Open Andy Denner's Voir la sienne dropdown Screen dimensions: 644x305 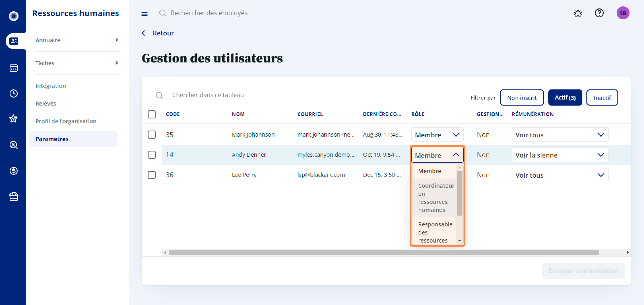pos(560,155)
